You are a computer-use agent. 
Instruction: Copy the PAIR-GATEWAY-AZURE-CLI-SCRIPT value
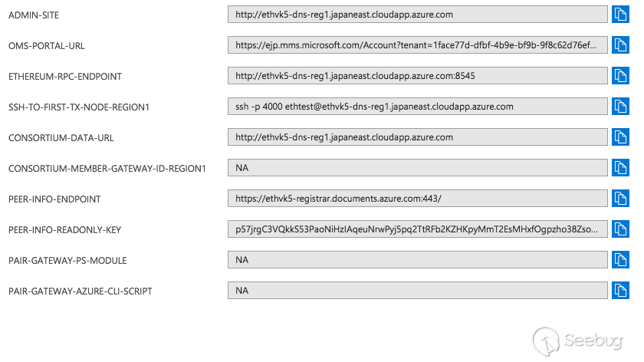pos(619,291)
